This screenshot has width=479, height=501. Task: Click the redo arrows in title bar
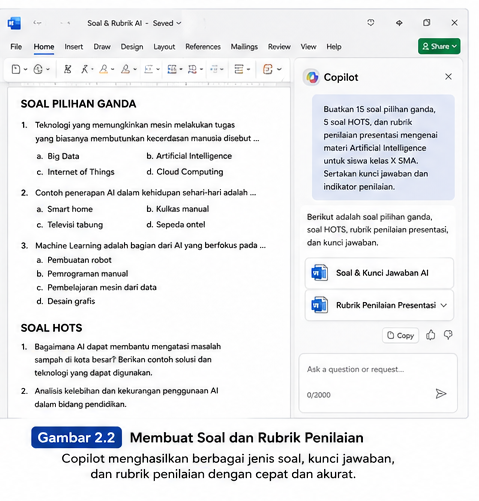coord(65,23)
